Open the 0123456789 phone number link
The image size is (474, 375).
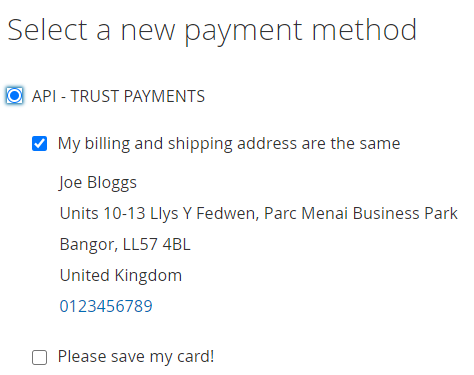coord(106,306)
